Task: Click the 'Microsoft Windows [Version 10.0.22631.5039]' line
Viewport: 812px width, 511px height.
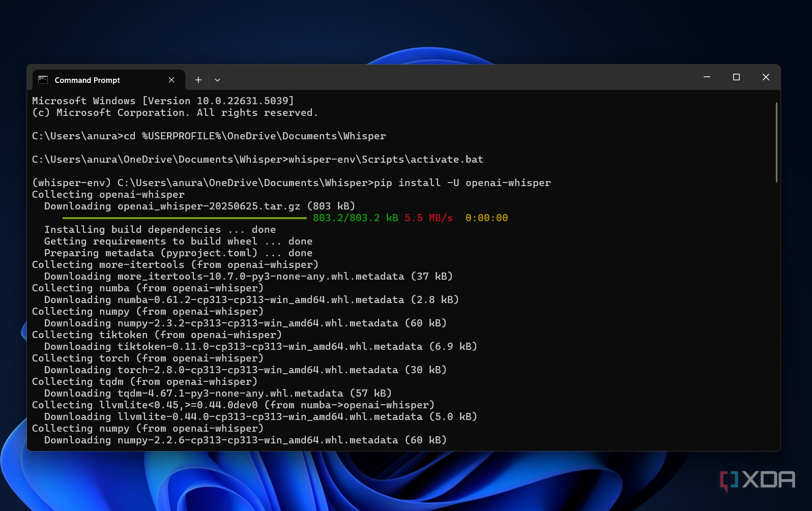Action: [x=163, y=101]
